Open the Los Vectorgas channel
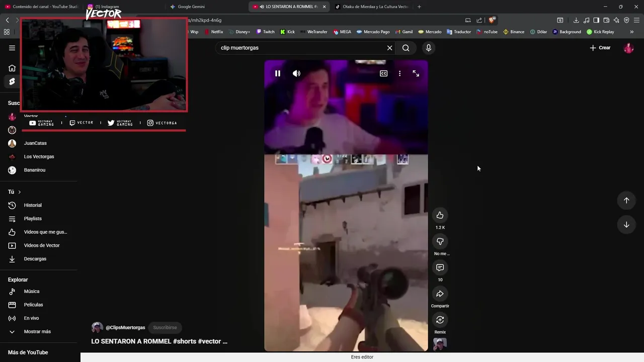The height and width of the screenshot is (362, 644). [39, 156]
